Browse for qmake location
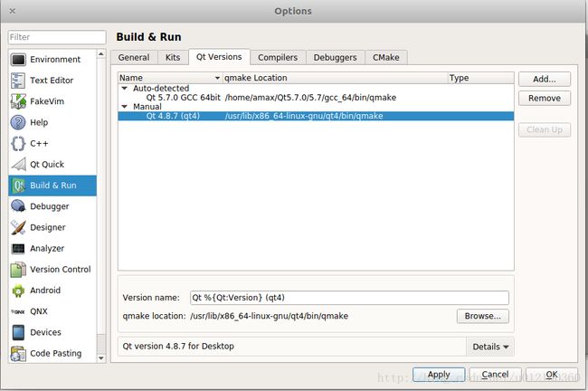588x391 pixels. [483, 316]
